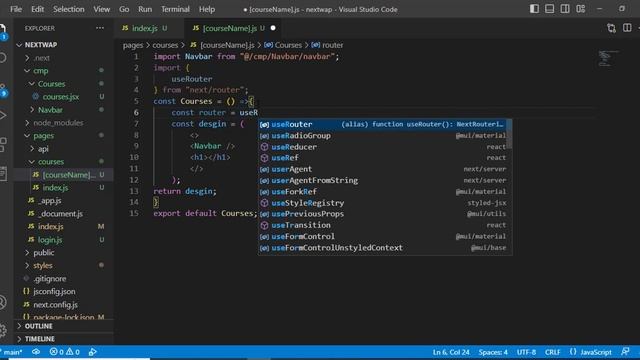The width and height of the screenshot is (640, 360).
Task: Toggle primary side bar layout icon
Action: (x=534, y=9)
